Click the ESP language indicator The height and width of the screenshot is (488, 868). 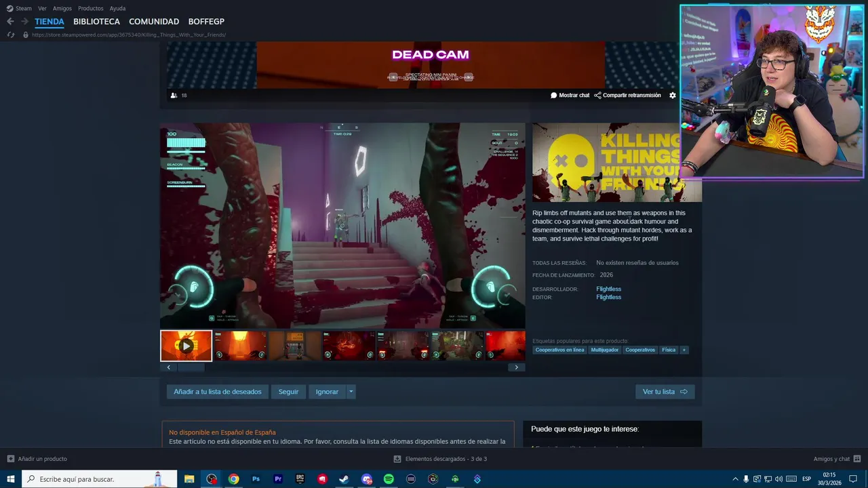tap(806, 479)
